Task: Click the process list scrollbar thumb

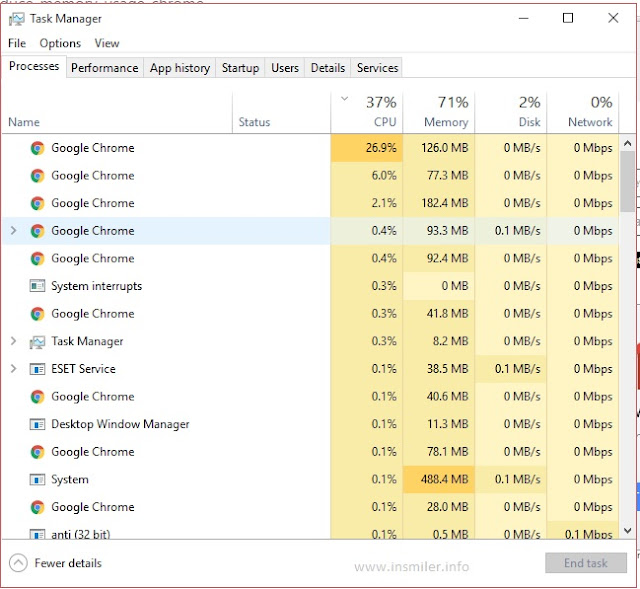Action: click(x=627, y=182)
